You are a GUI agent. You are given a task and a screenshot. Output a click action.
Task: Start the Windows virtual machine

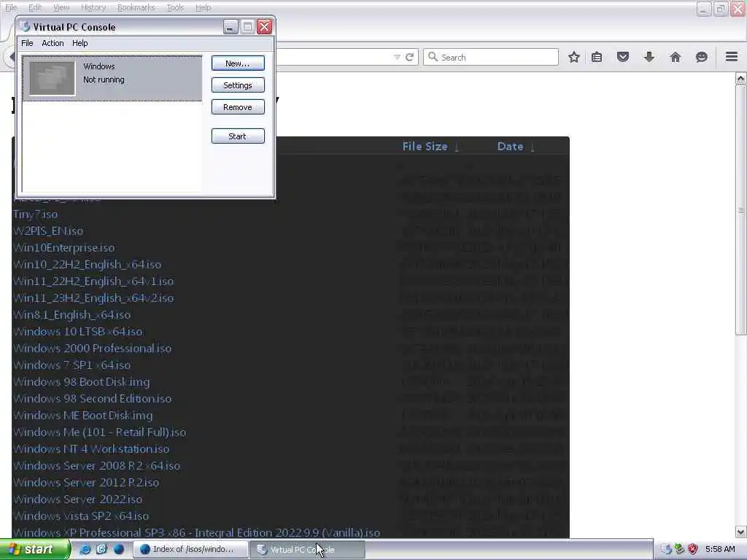coord(238,136)
